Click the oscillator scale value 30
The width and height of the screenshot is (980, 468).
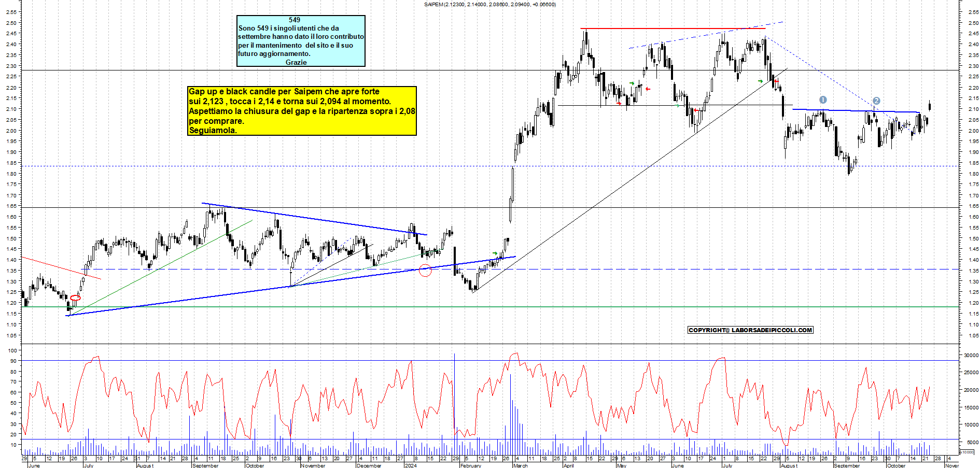13,424
